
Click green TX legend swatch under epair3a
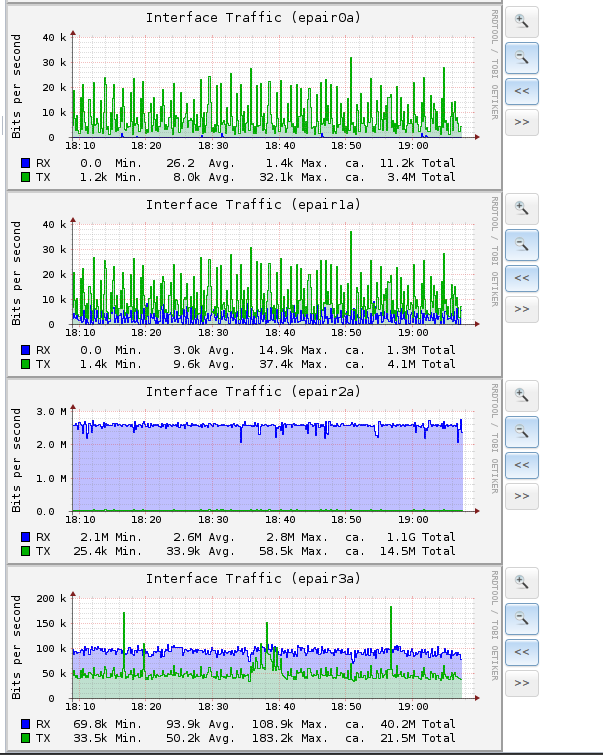[25, 738]
